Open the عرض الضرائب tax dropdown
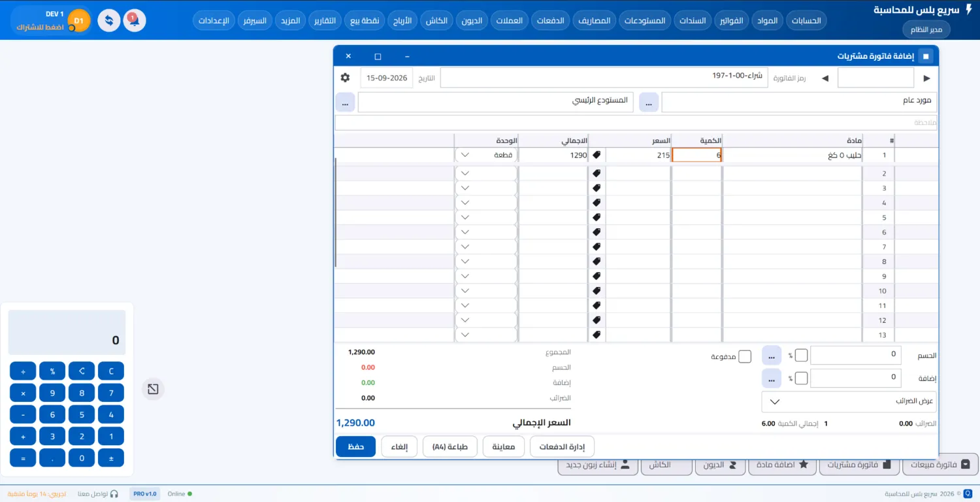The width and height of the screenshot is (980, 502). [x=849, y=402]
